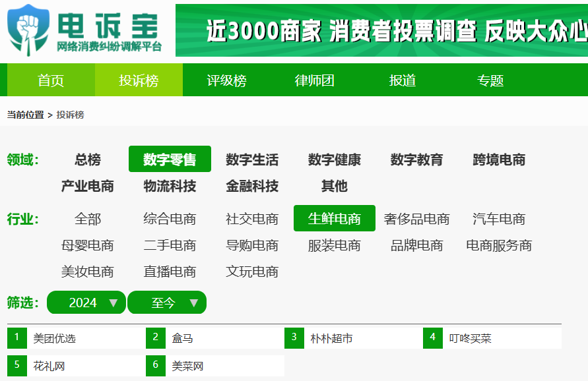Click the 电诉宝 shield logo icon
The height and width of the screenshot is (381, 588).
tap(28, 30)
